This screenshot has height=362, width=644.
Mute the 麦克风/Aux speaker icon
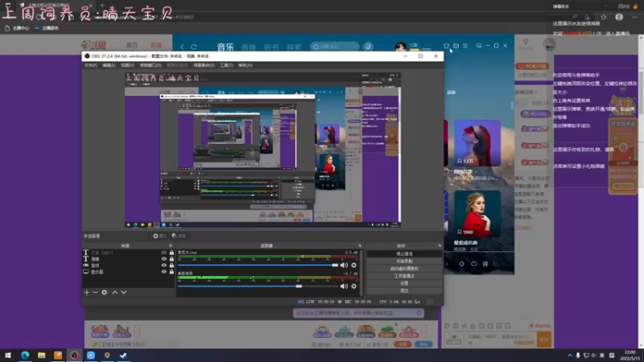(x=344, y=265)
